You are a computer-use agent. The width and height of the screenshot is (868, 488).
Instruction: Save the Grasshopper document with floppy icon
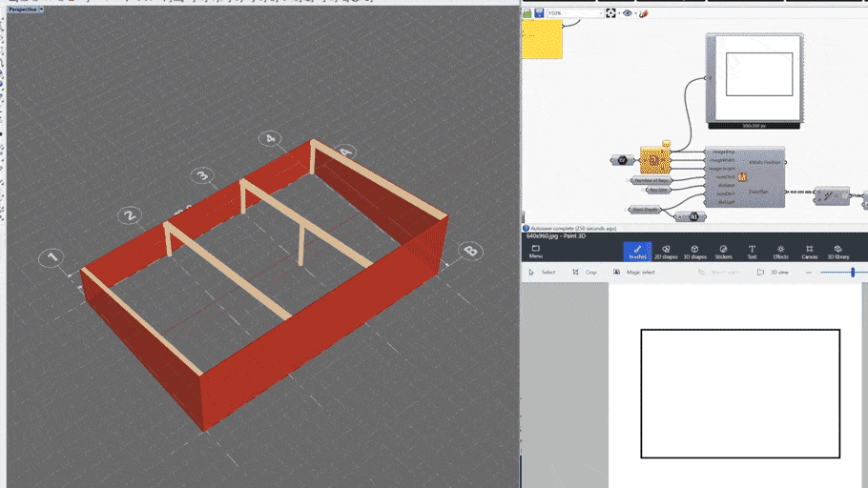pos(539,13)
